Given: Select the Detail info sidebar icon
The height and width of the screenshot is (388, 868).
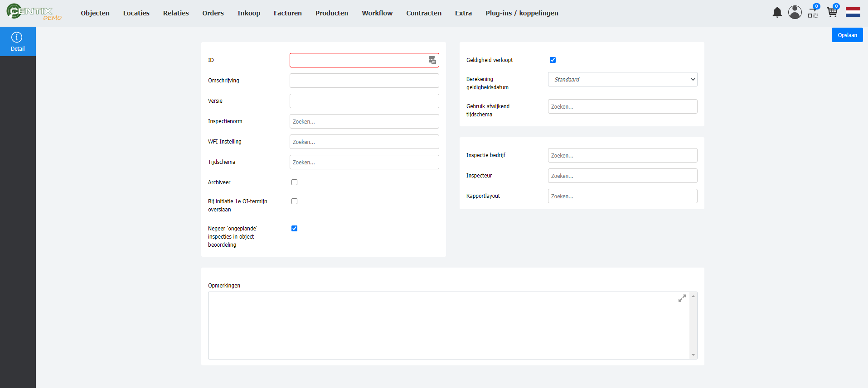Looking at the screenshot, I should point(18,42).
